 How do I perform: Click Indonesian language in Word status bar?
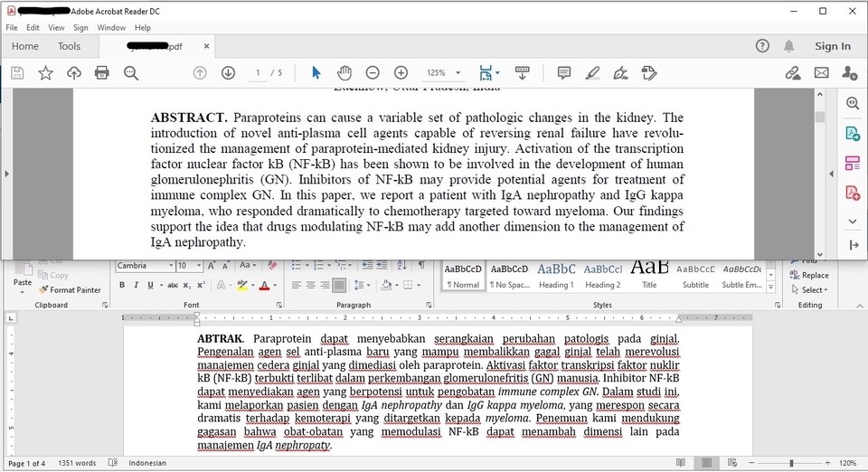147,463
